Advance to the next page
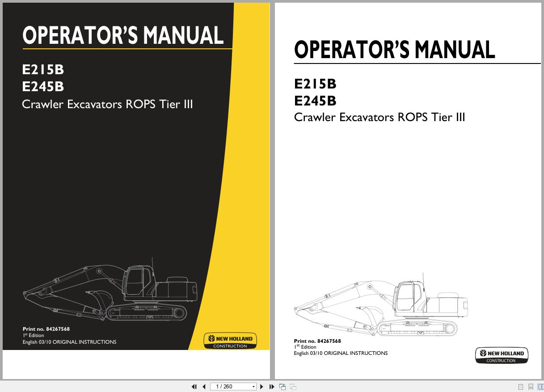Image resolution: width=544 pixels, height=392 pixels. [261, 386]
